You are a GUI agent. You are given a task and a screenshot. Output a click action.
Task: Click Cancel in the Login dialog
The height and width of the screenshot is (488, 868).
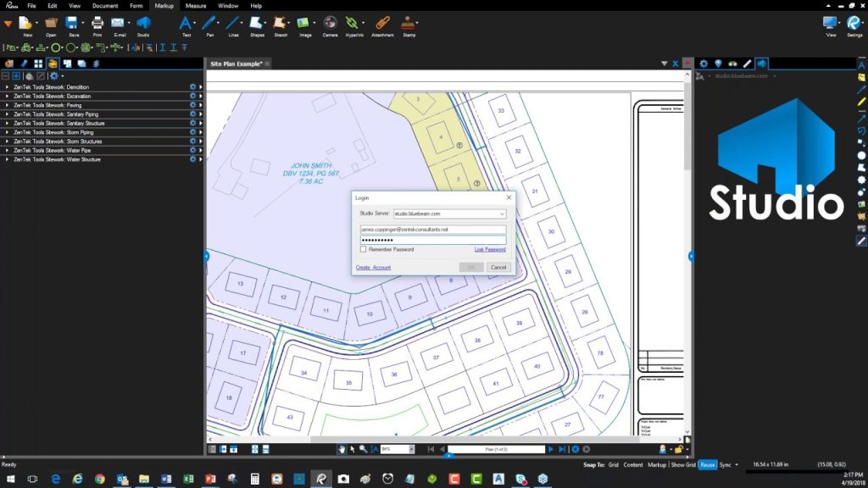tap(498, 267)
